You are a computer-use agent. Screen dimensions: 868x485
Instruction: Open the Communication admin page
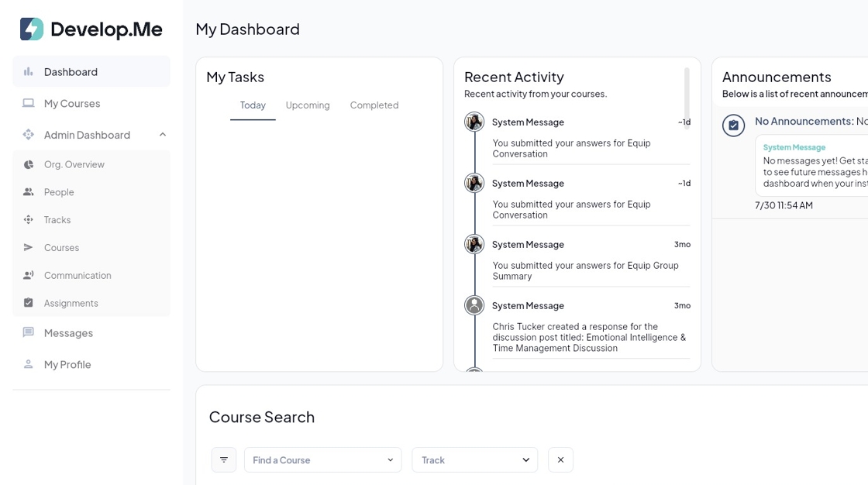[x=77, y=276]
